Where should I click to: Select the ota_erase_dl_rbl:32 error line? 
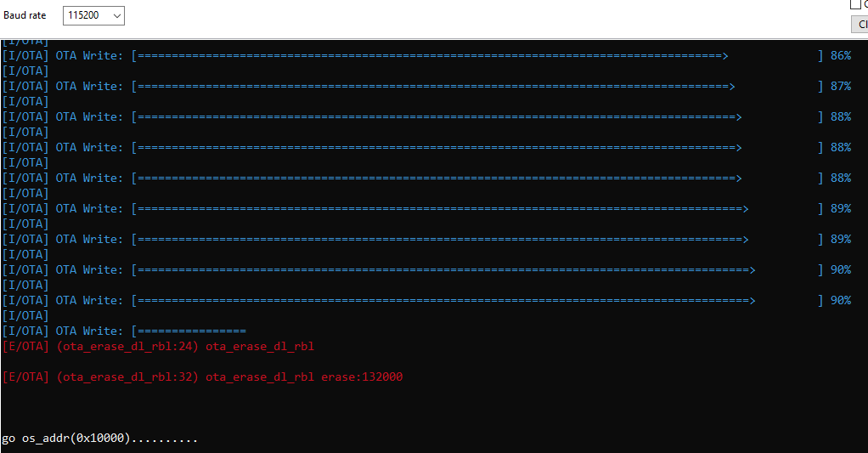pos(203,377)
